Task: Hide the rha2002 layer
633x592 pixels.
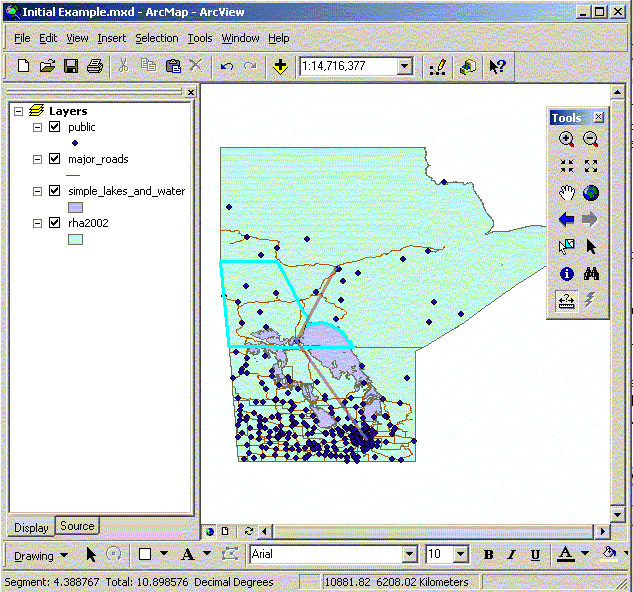Action: (x=55, y=223)
